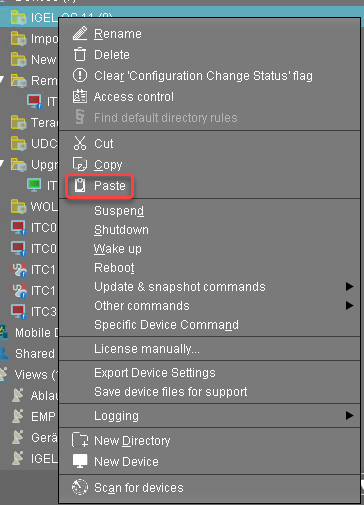Click the Scan for devices radar icon
The height and width of the screenshot is (505, 364).
click(x=80, y=487)
